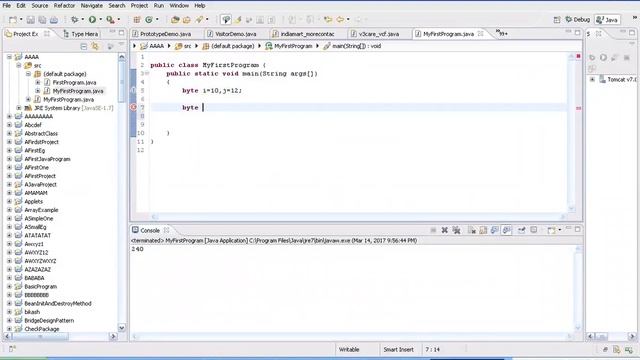
Task: Toggle Pin Console
Action: tap(522, 230)
